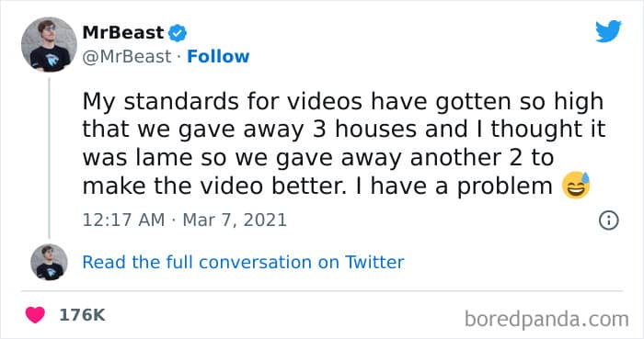This screenshot has height=339, width=644.
Task: Click the blue verified checkmark badge
Action: 178,33
